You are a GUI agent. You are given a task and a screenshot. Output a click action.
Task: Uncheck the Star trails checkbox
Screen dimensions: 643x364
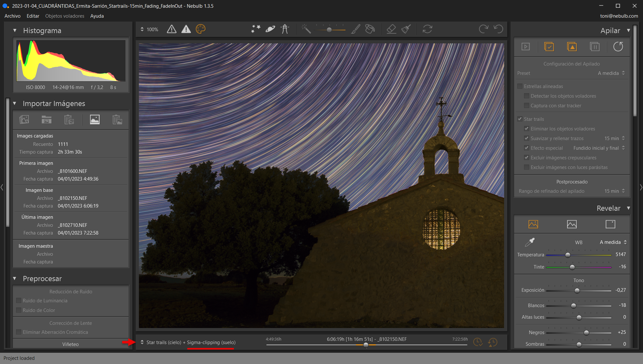tap(520, 119)
